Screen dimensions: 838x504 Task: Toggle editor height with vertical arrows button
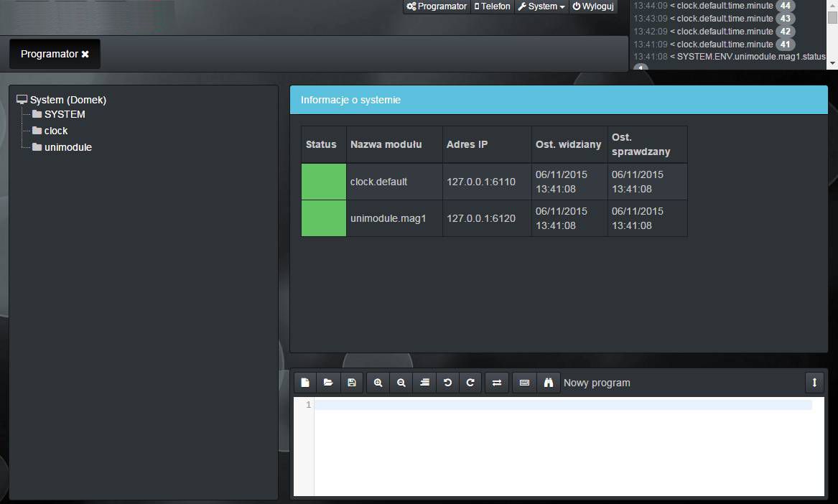click(814, 383)
